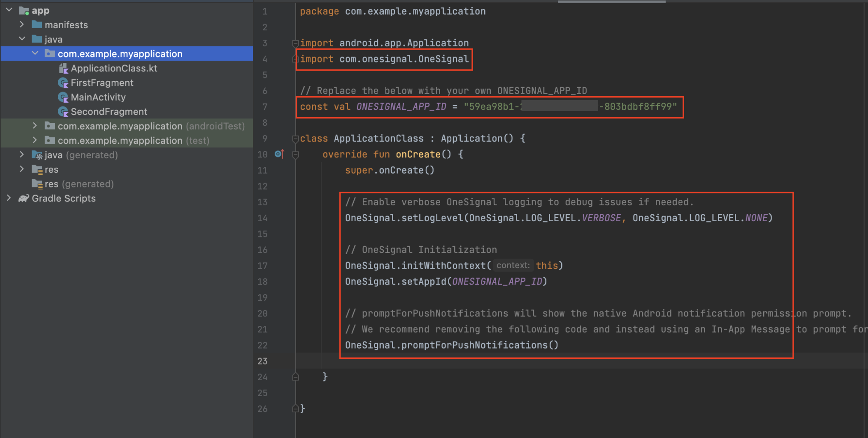Expand com.example.myapplication (androidTest) package
Image resolution: width=868 pixels, height=438 pixels.
pyautogui.click(x=35, y=126)
